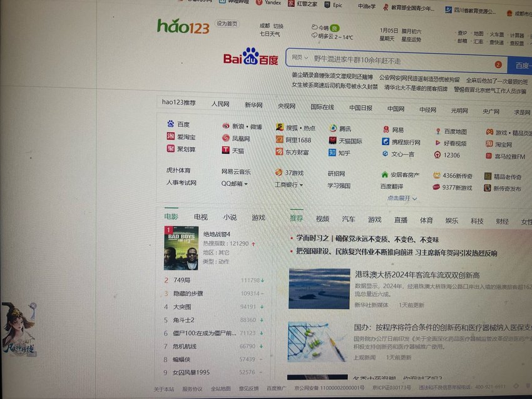Open ranked movie 角斗士2
The image size is (532, 399).
point(183,320)
